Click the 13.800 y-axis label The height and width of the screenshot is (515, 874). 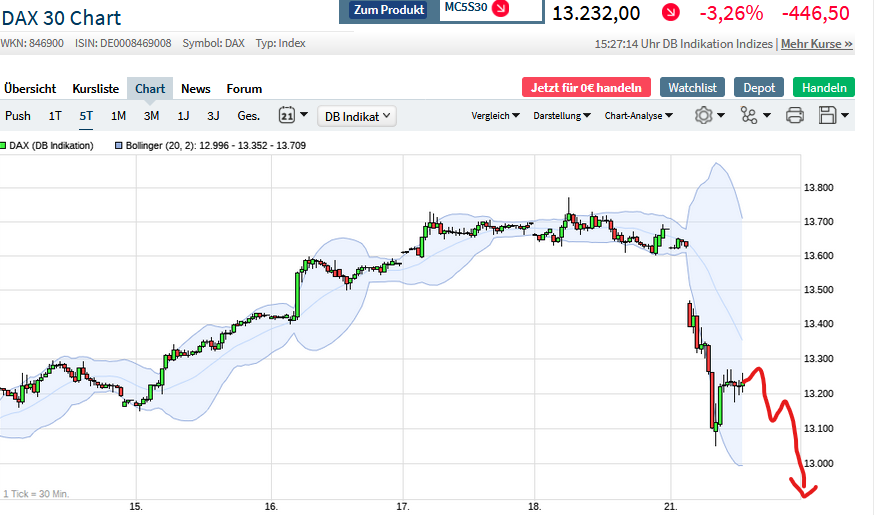point(818,188)
